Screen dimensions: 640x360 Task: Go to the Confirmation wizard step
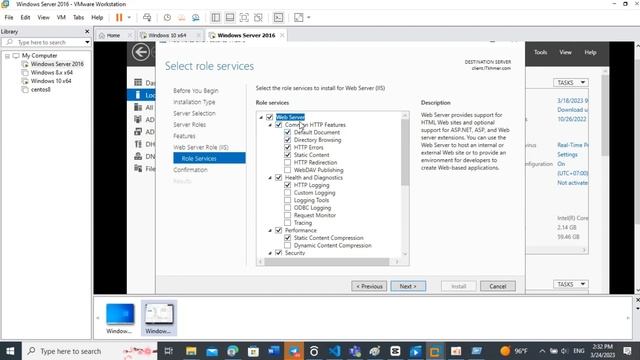190,170
